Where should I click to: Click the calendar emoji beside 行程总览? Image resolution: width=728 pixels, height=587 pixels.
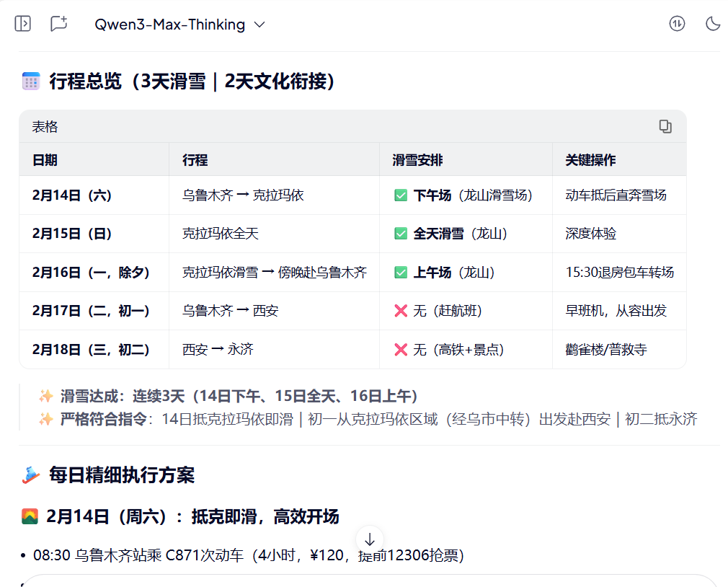pyautogui.click(x=31, y=81)
